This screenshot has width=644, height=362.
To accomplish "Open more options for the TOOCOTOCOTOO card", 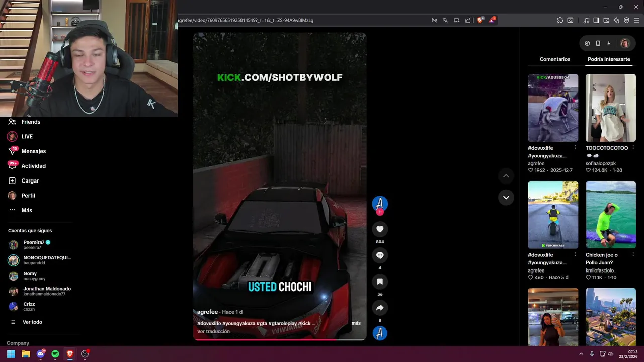I will pos(633,148).
